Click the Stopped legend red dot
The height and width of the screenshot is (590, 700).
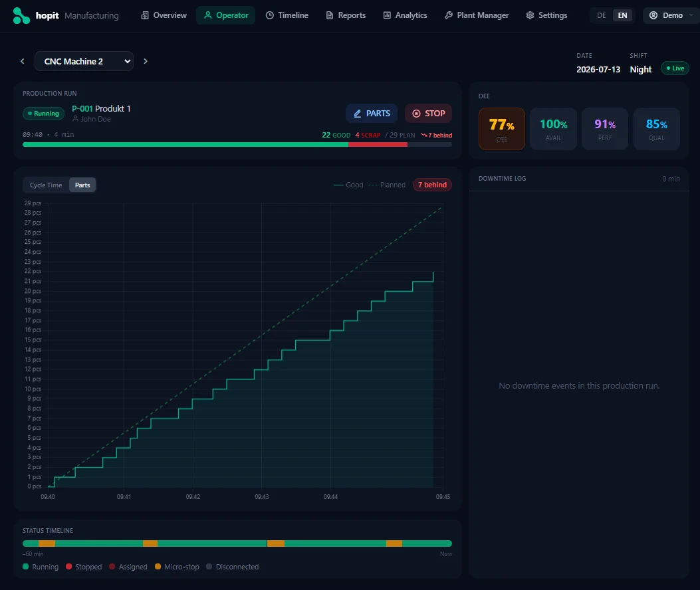[68, 567]
